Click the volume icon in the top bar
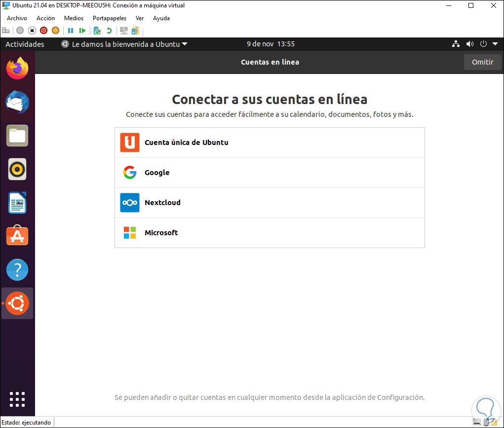 (469, 44)
